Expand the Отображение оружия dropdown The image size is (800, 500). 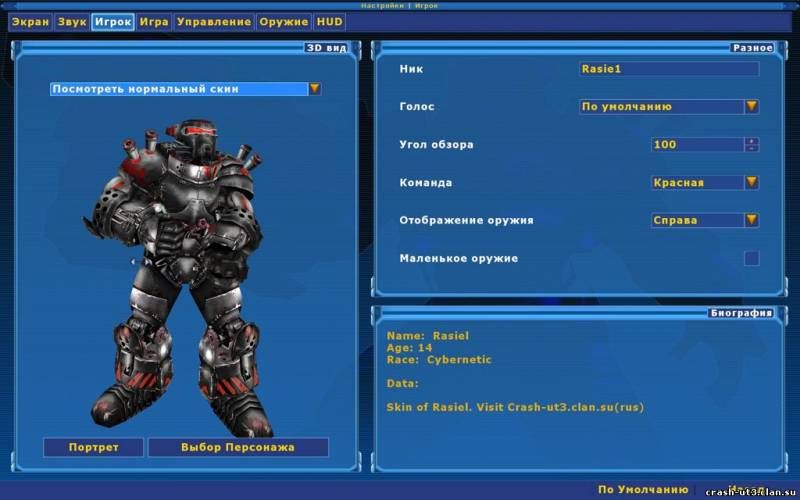coord(751,220)
